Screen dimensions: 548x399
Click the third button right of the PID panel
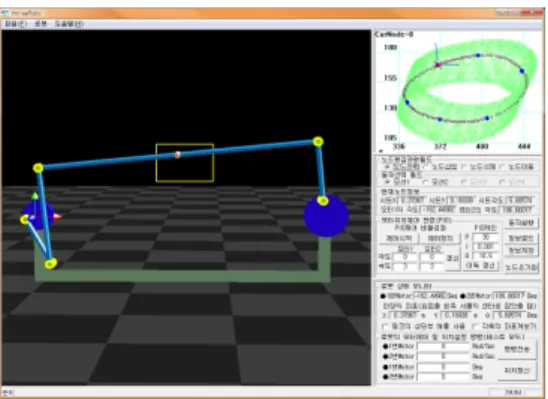pos(521,251)
